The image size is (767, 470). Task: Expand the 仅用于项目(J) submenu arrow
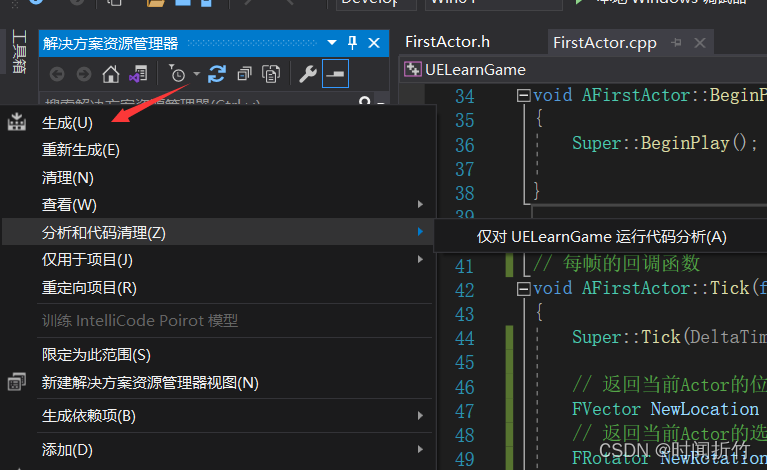click(420, 259)
